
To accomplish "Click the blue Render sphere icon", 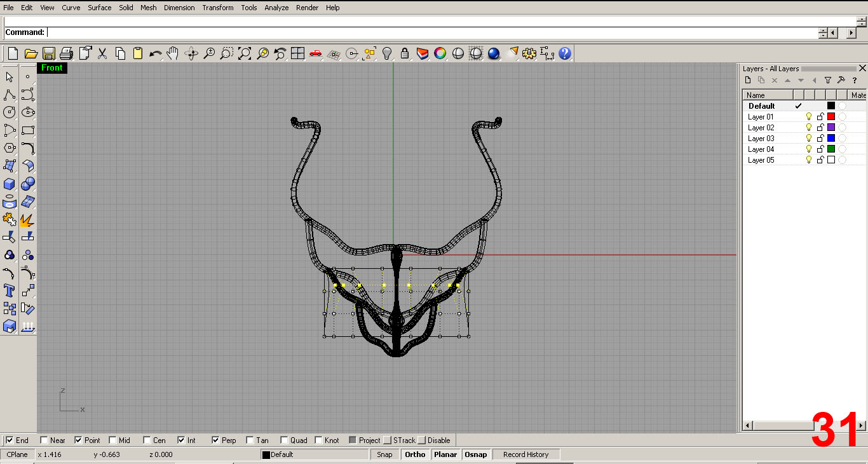I will 494,53.
